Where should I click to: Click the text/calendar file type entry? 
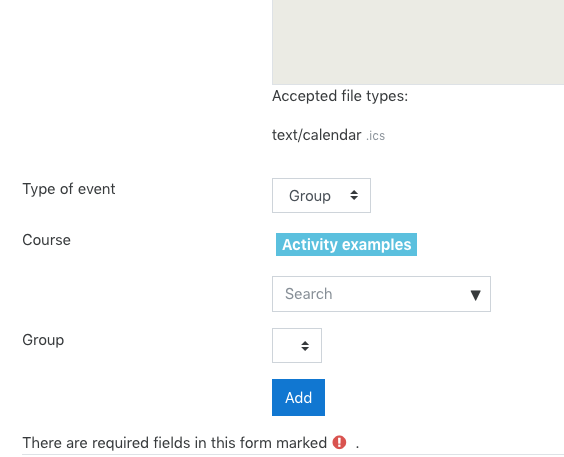pyautogui.click(x=317, y=135)
